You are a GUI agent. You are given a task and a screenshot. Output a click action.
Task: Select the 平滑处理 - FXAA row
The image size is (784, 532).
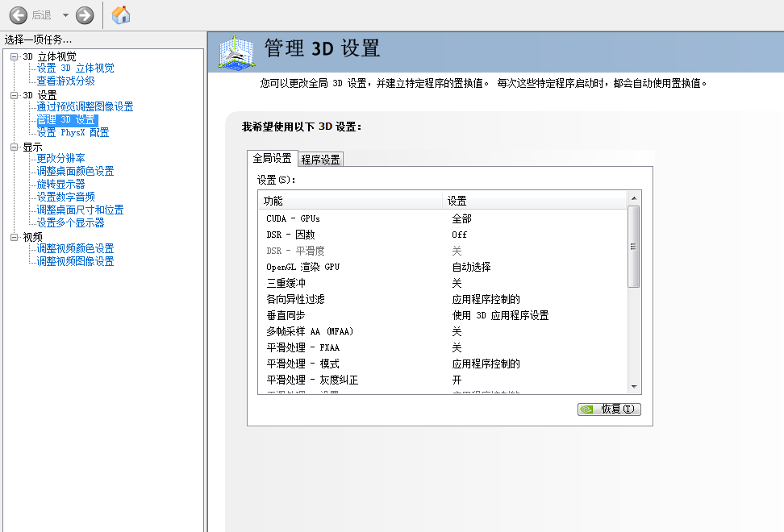click(443, 347)
